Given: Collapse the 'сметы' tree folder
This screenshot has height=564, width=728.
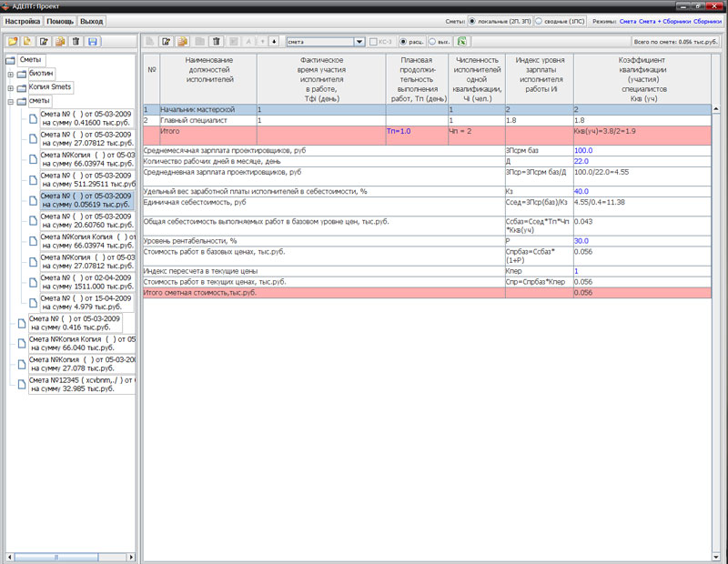Looking at the screenshot, I should pyautogui.click(x=10, y=101).
